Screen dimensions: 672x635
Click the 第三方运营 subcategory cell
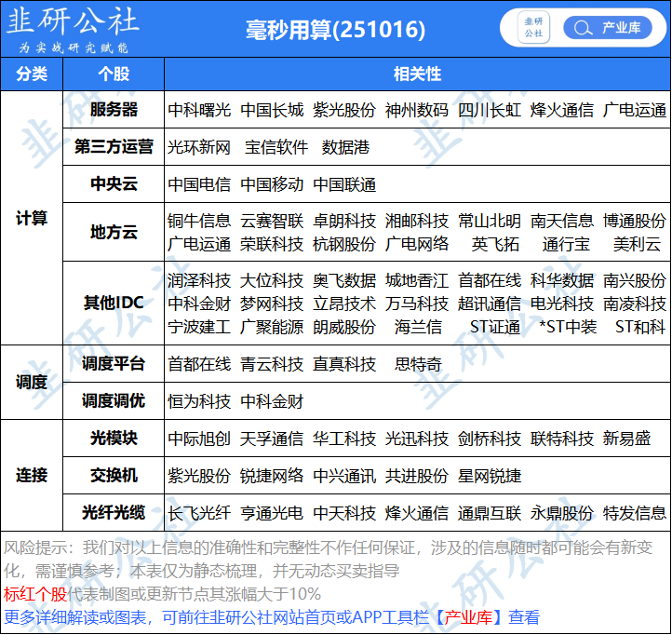tap(114, 146)
